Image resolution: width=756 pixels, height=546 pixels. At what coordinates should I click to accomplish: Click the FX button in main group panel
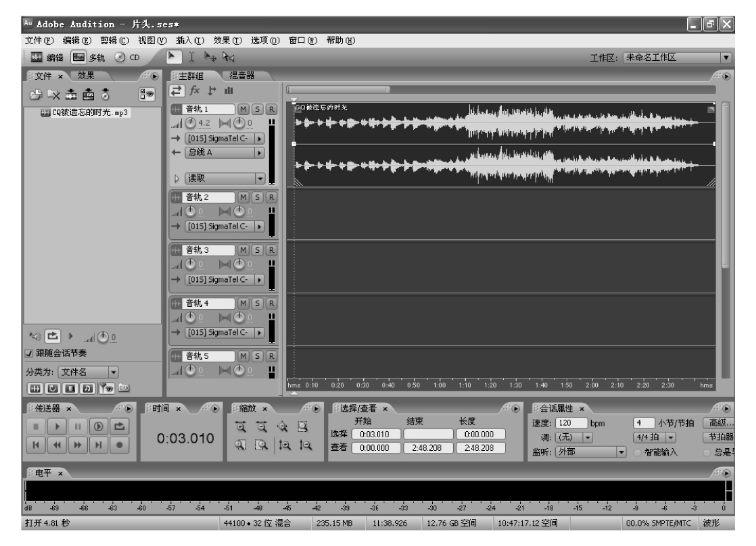click(194, 90)
